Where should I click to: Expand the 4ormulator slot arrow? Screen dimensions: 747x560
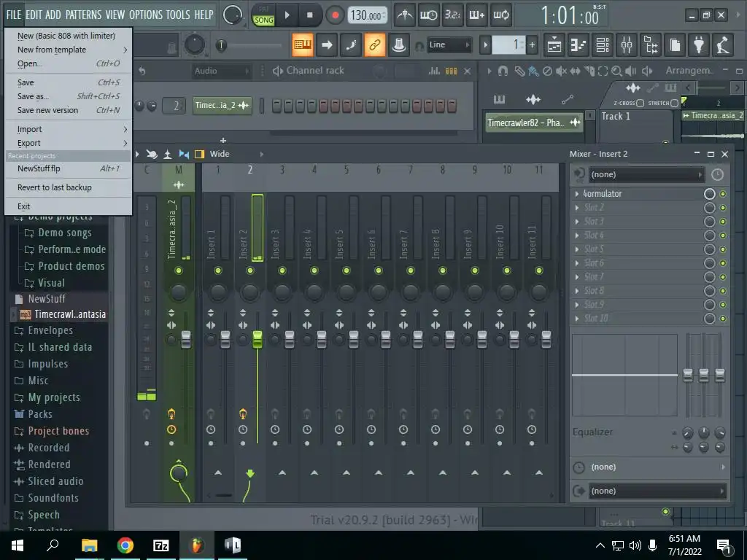coord(577,194)
